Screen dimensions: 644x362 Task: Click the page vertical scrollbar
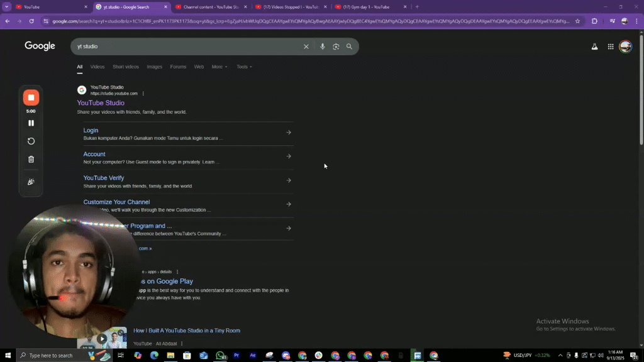tap(641, 89)
